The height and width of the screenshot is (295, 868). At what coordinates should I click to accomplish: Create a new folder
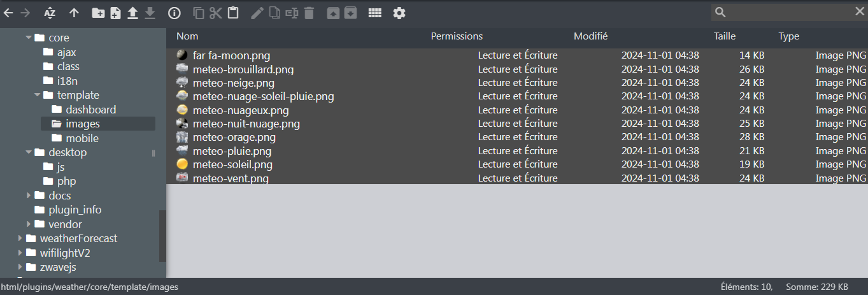point(98,13)
